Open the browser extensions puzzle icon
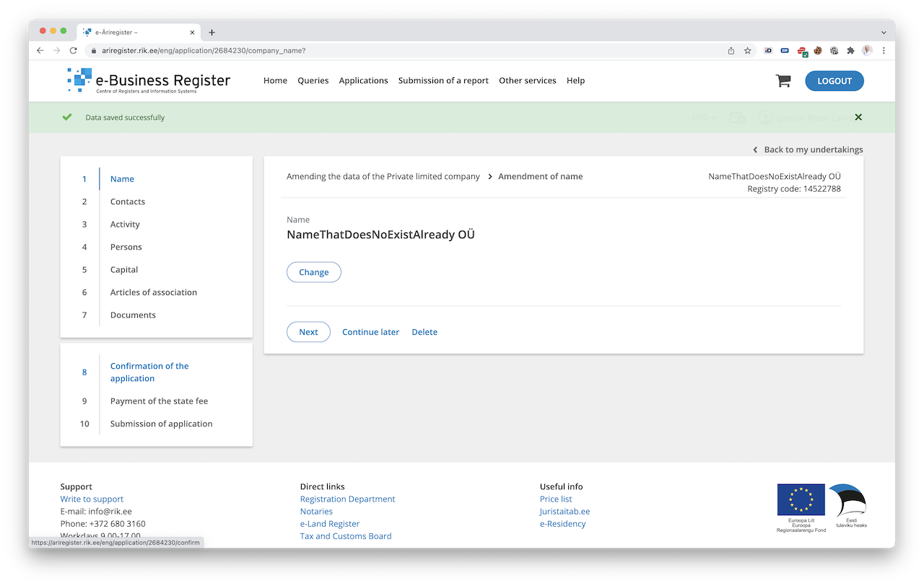This screenshot has height=586, width=924. tap(850, 51)
